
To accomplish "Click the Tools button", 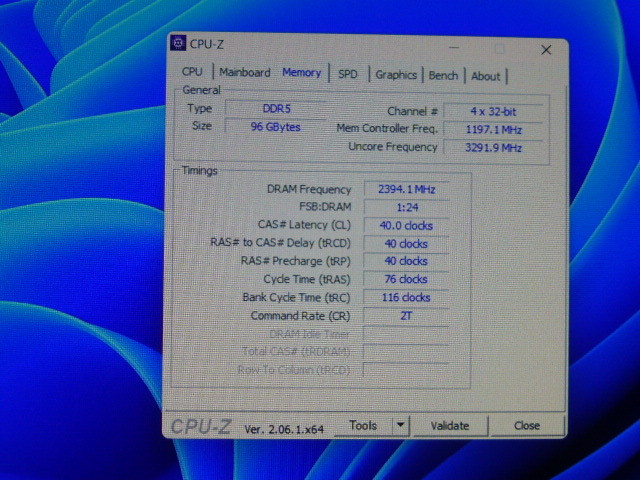I will [x=363, y=426].
